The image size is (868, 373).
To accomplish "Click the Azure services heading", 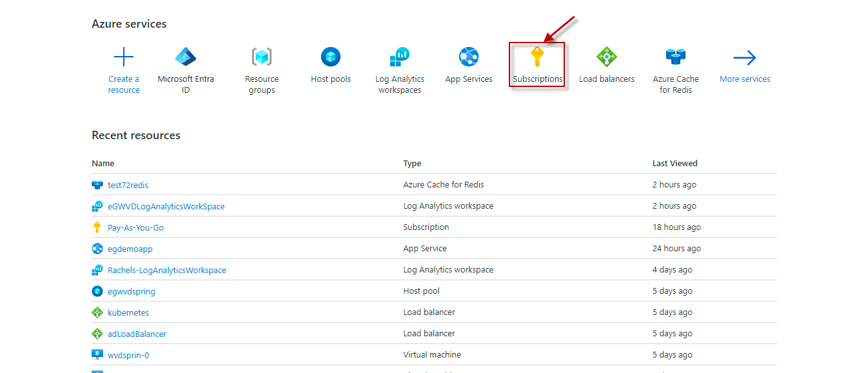I will [x=129, y=24].
